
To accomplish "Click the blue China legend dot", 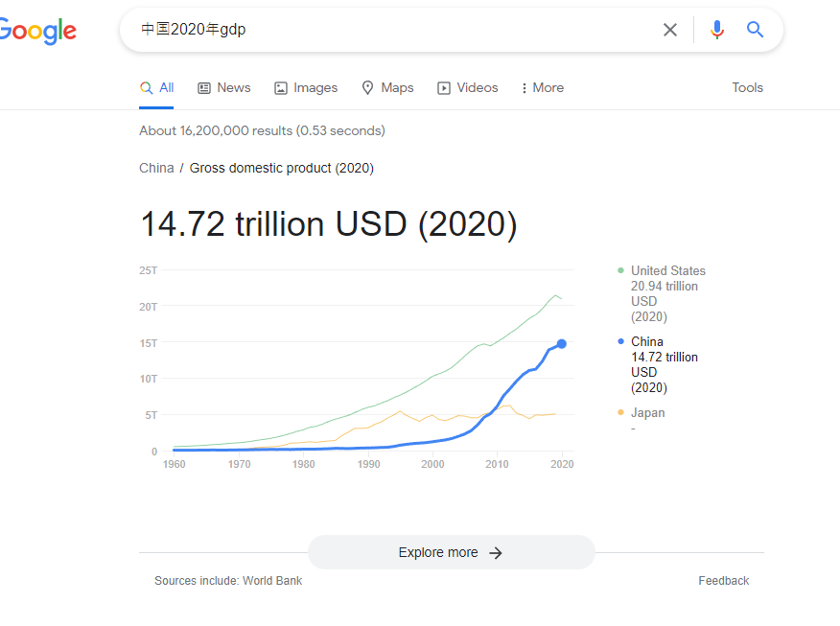I will click(x=621, y=341).
